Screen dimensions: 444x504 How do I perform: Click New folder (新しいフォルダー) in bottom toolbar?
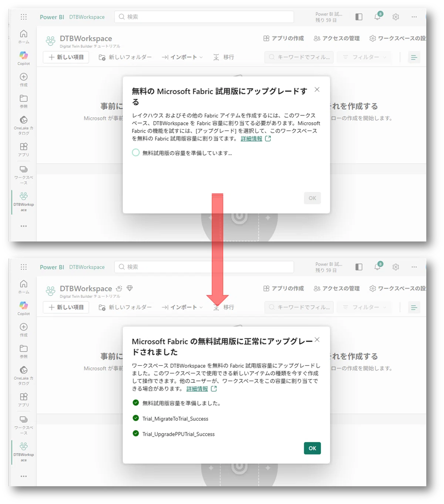pyautogui.click(x=125, y=307)
